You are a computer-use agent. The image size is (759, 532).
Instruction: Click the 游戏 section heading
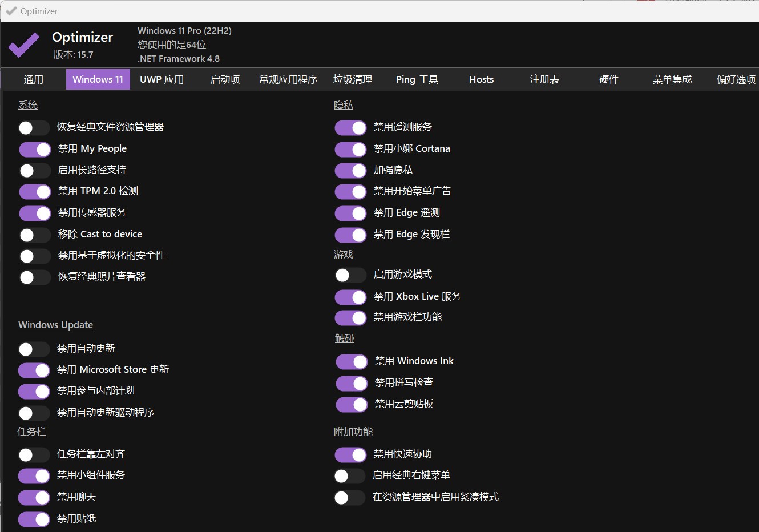pyautogui.click(x=344, y=255)
